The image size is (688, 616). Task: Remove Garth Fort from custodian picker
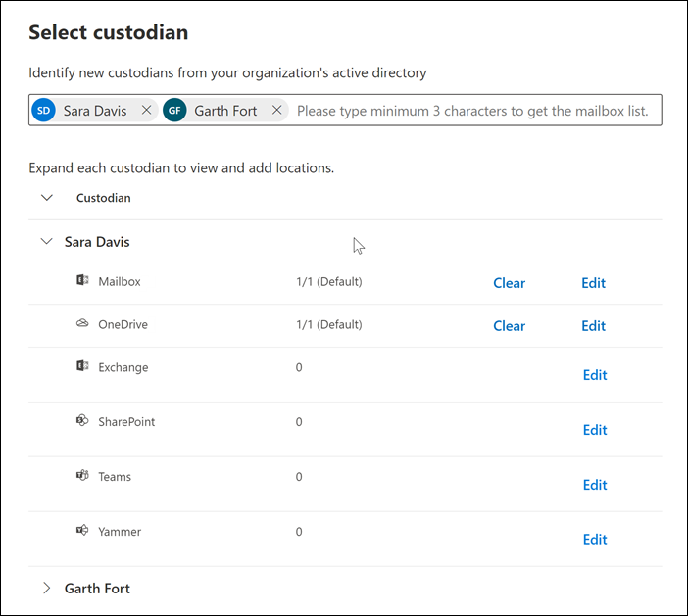(276, 111)
